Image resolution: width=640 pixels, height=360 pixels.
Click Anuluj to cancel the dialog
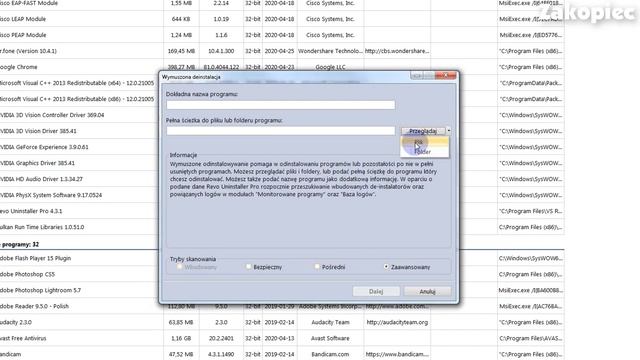(427, 291)
